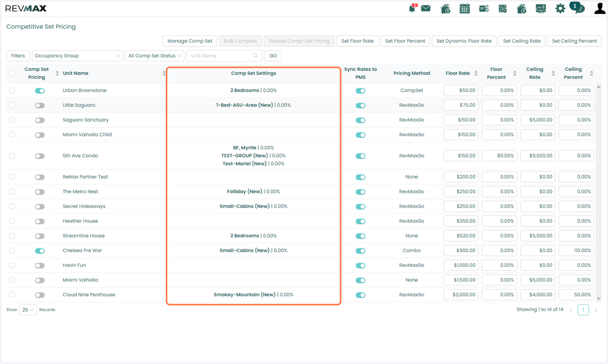Edit Floor Rate field for Urban Brownstone
Screen dimensions: 608x364
coord(461,91)
